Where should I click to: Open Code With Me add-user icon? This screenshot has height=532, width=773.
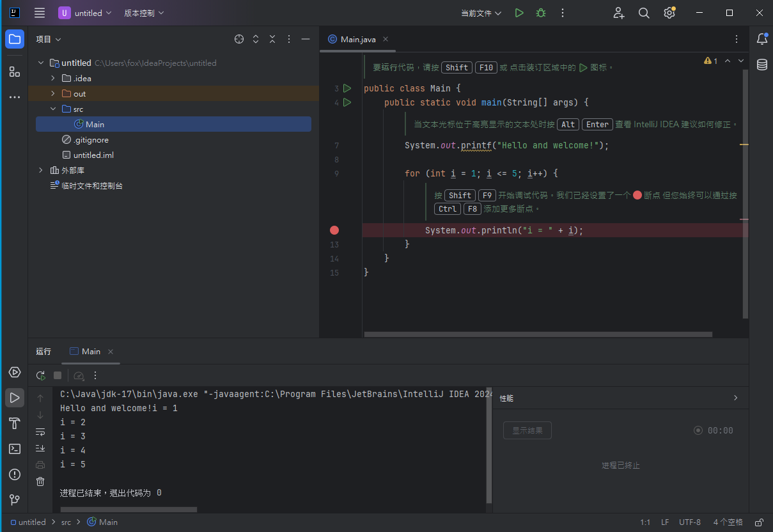tap(619, 13)
